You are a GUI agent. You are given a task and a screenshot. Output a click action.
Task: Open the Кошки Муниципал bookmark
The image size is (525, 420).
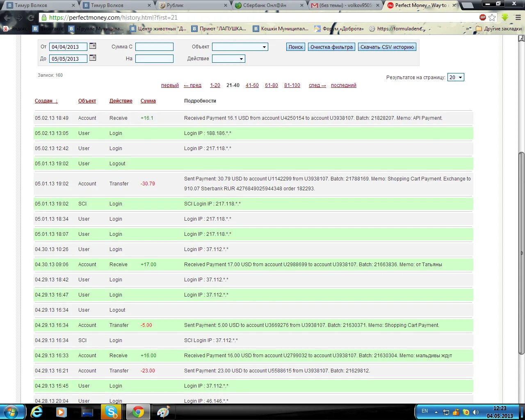[x=281, y=29]
